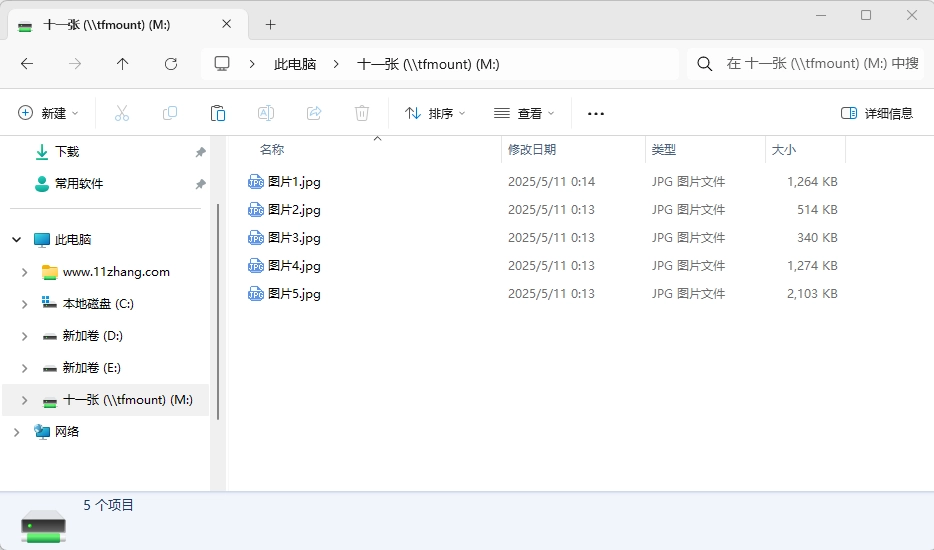Go back with the left arrow button

click(27, 64)
